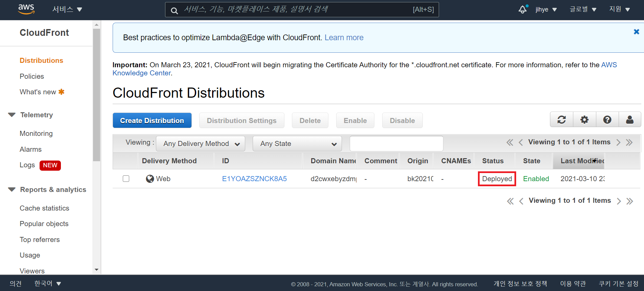Open the notifications bell icon
Screen dimensions: 644x291
coord(523,9)
